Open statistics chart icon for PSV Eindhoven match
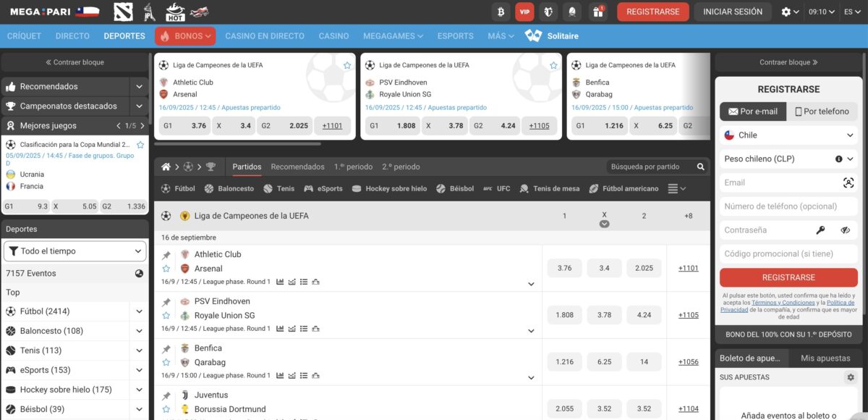868x420 pixels. pyautogui.click(x=280, y=329)
